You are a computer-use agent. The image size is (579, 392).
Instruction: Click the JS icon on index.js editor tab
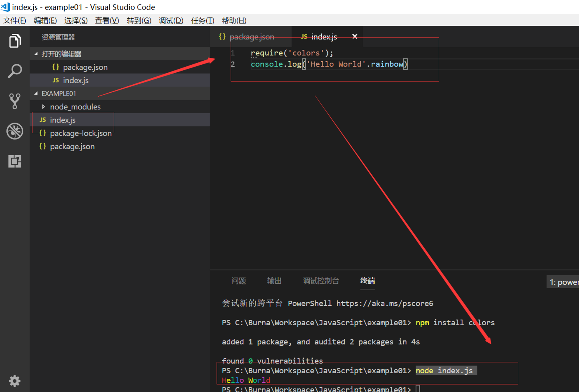click(x=304, y=37)
